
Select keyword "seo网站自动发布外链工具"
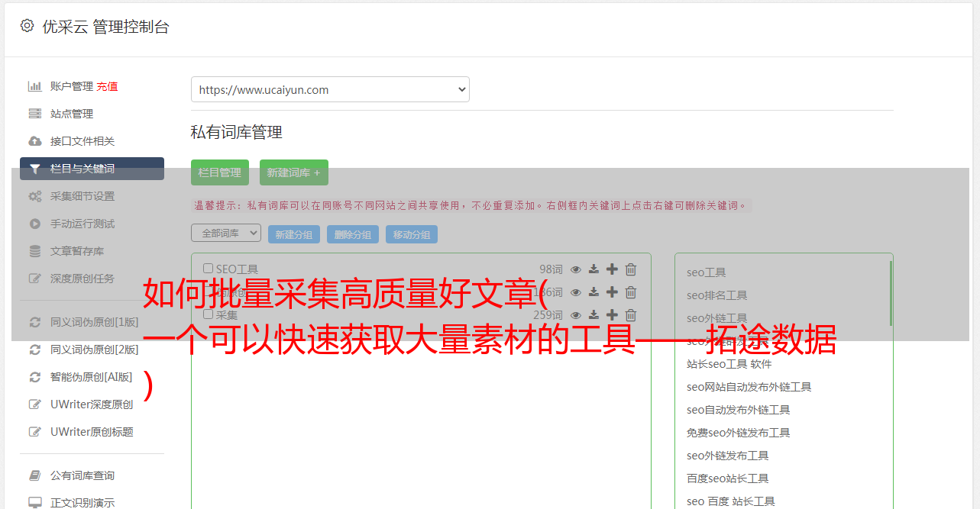pyautogui.click(x=749, y=387)
